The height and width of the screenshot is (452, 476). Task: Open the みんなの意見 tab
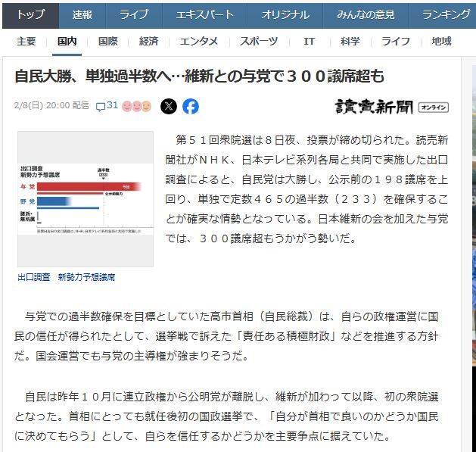366,14
